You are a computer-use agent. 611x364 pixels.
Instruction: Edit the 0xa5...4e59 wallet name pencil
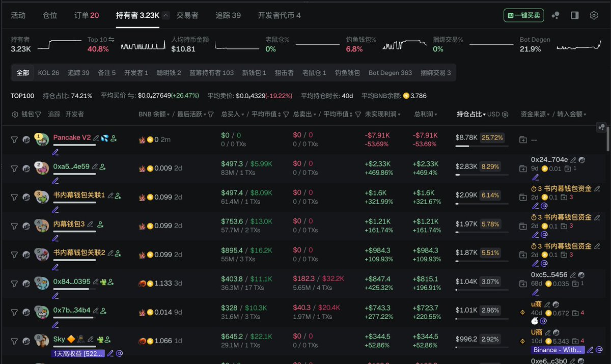[x=94, y=166]
